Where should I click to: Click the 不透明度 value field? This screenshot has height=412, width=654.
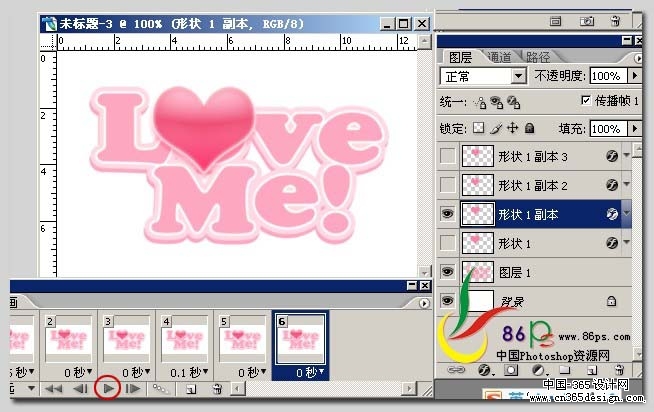pyautogui.click(x=608, y=76)
